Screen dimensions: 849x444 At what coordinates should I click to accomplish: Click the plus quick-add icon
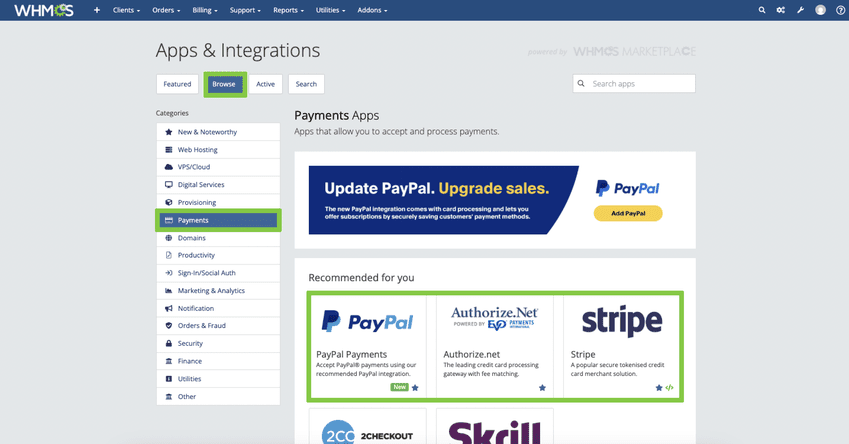click(97, 10)
